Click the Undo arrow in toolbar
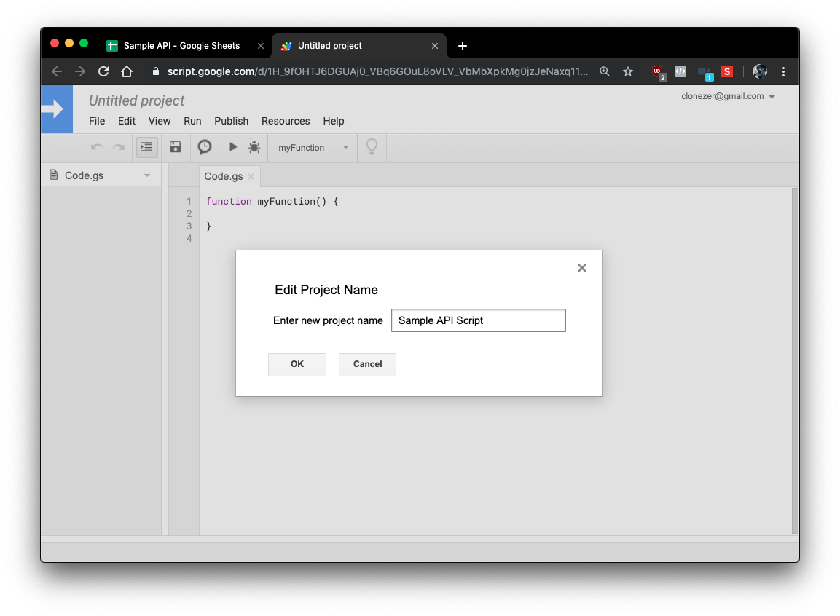The width and height of the screenshot is (840, 616). pyautogui.click(x=97, y=147)
